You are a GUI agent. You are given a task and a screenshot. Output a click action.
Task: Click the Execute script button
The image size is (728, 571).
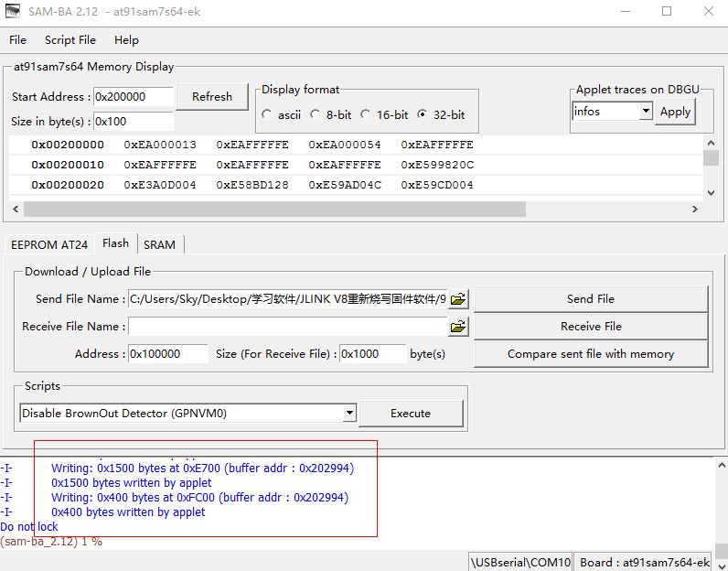coord(411,413)
